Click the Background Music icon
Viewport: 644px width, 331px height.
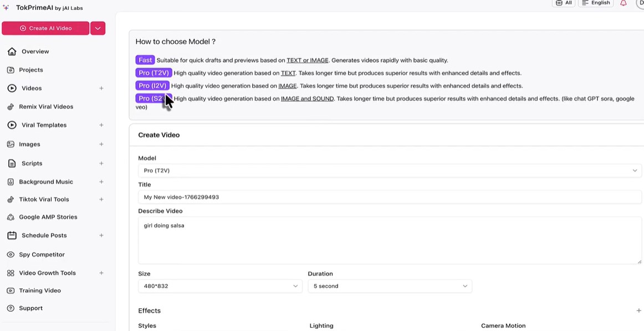[x=11, y=182]
